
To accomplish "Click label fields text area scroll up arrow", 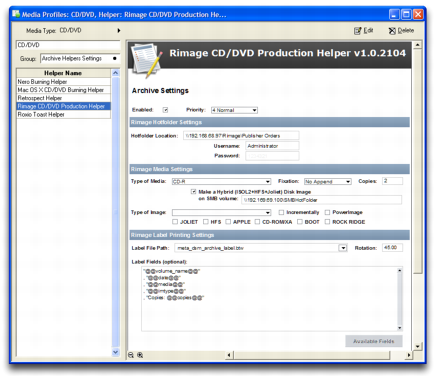I will 400,270.
